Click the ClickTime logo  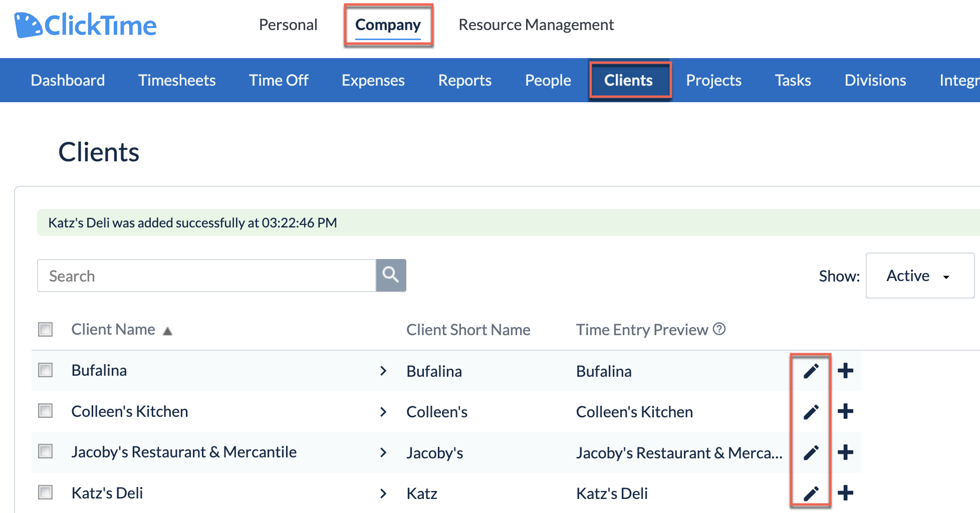[85, 25]
